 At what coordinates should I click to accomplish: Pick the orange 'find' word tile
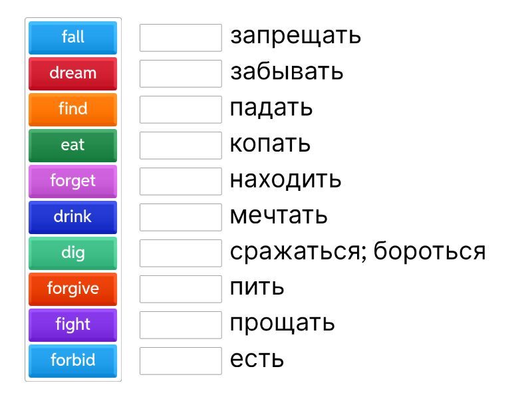click(72, 109)
